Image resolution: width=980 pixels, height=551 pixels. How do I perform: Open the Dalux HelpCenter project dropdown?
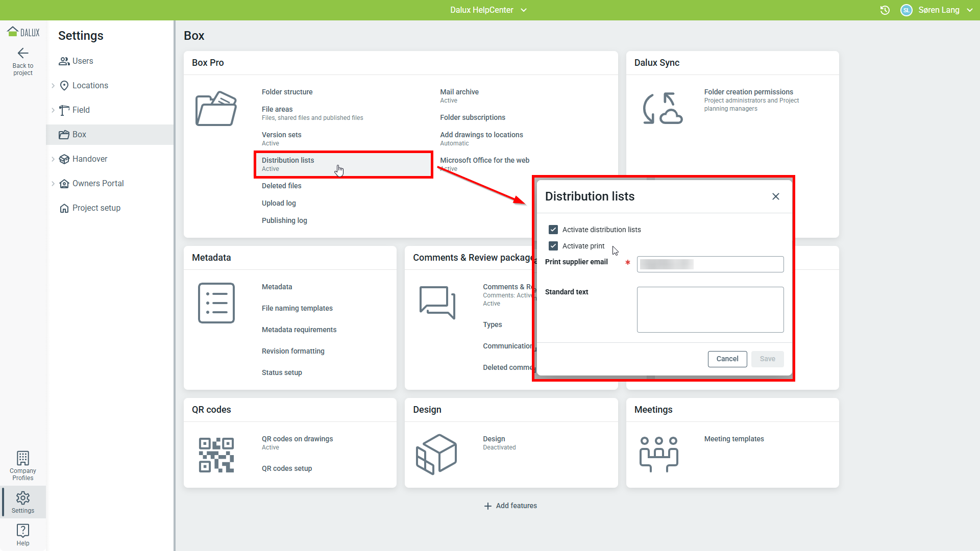(488, 10)
